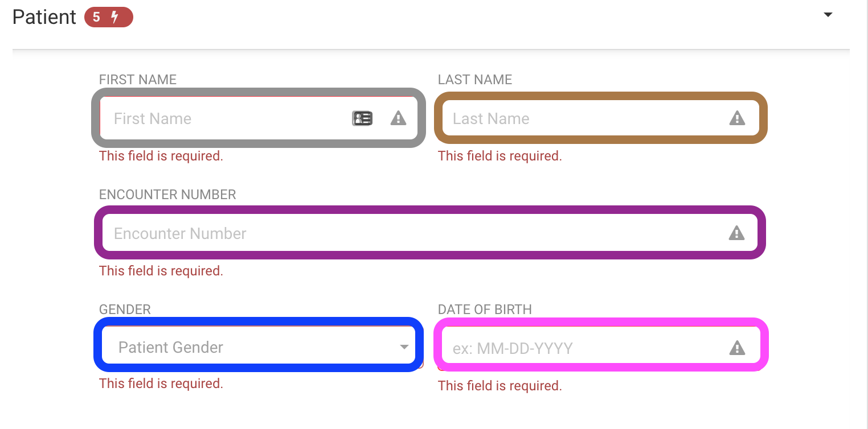Click the warning triangle in First Name field
Image resolution: width=868 pixels, height=429 pixels.
398,118
